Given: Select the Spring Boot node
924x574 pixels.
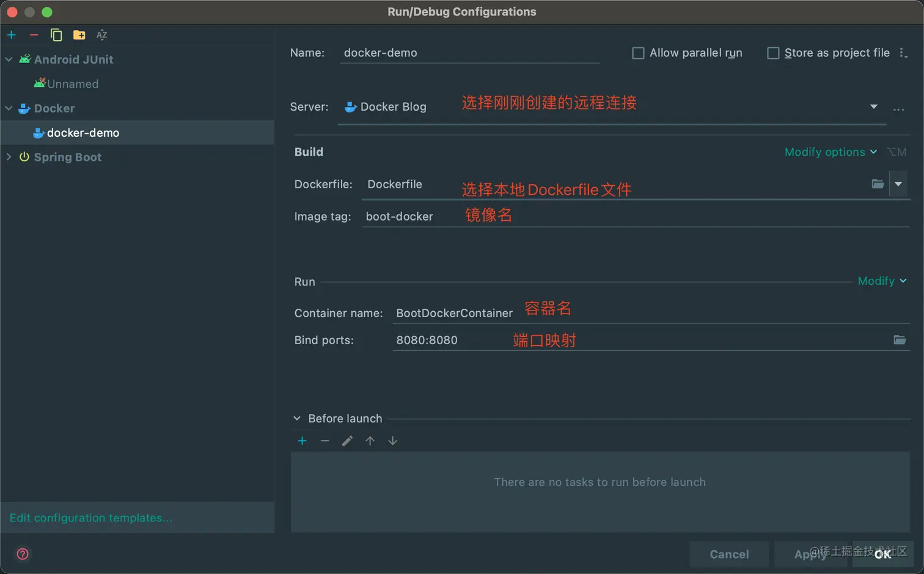Looking at the screenshot, I should tap(67, 157).
